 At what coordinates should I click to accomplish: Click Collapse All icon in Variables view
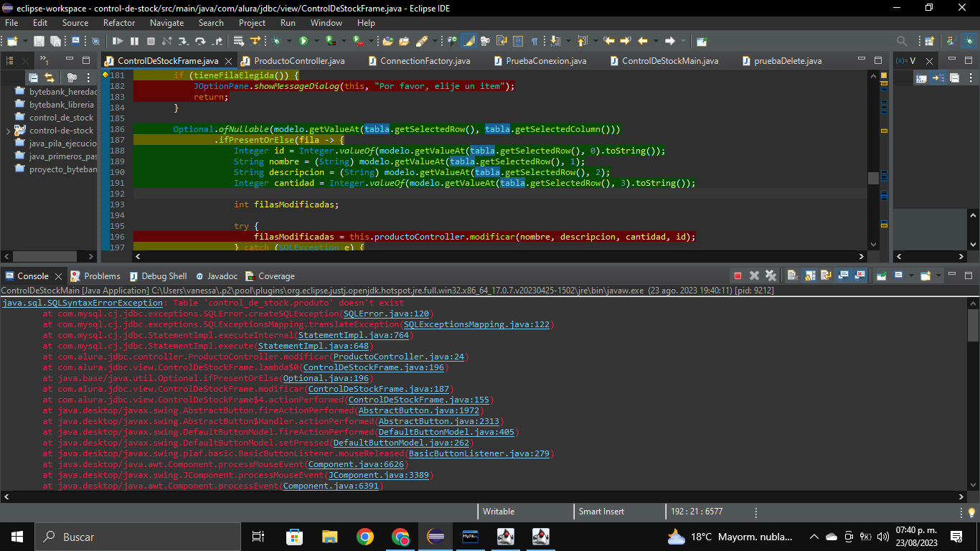pyautogui.click(x=955, y=77)
